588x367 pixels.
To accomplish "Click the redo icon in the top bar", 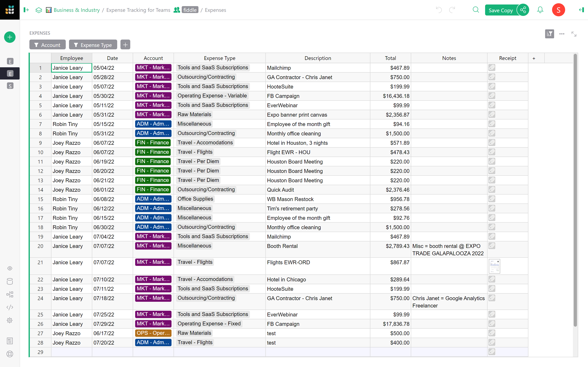I will 452,10.
